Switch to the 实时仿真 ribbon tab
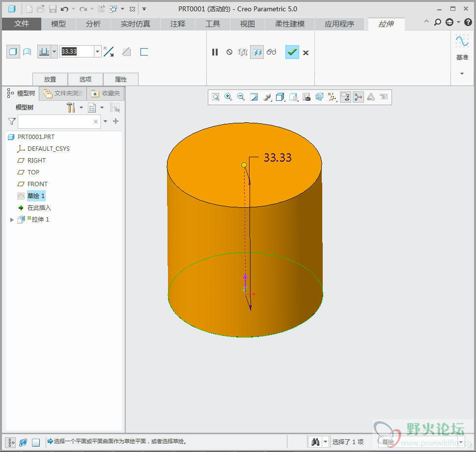 (x=136, y=24)
